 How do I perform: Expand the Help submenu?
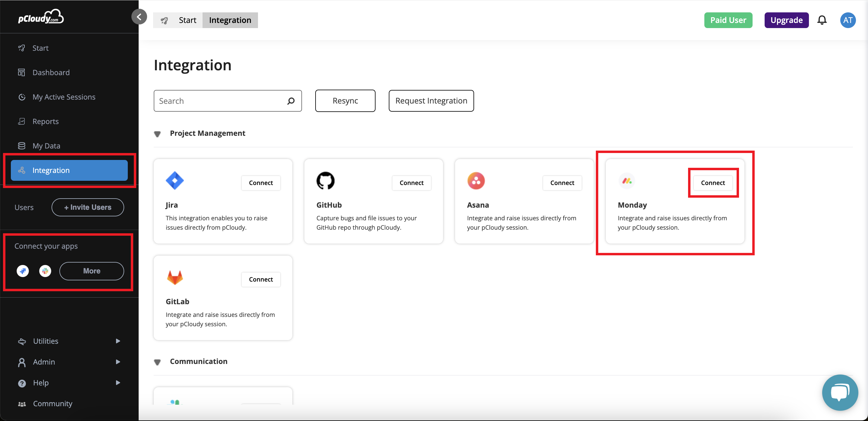coord(118,383)
